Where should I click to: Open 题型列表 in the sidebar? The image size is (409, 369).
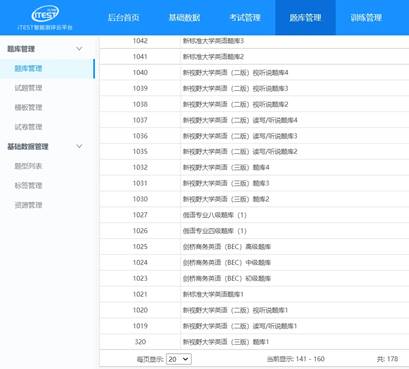click(x=28, y=166)
